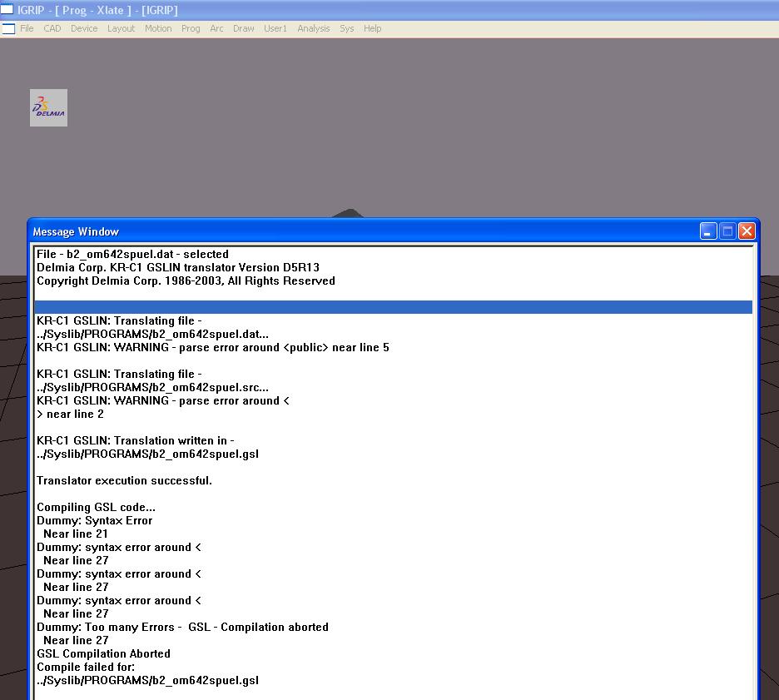Open the File menu

click(x=27, y=29)
